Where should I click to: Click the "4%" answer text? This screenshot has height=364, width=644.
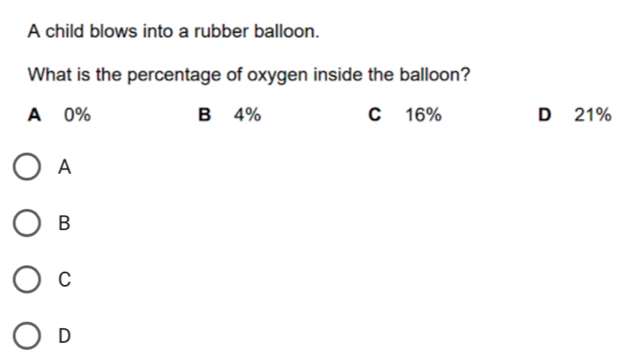point(247,116)
